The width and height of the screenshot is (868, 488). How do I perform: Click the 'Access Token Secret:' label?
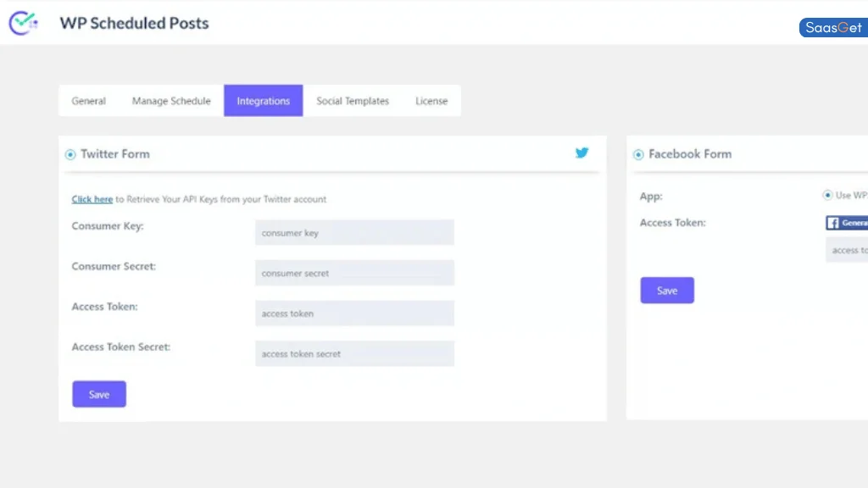(120, 347)
